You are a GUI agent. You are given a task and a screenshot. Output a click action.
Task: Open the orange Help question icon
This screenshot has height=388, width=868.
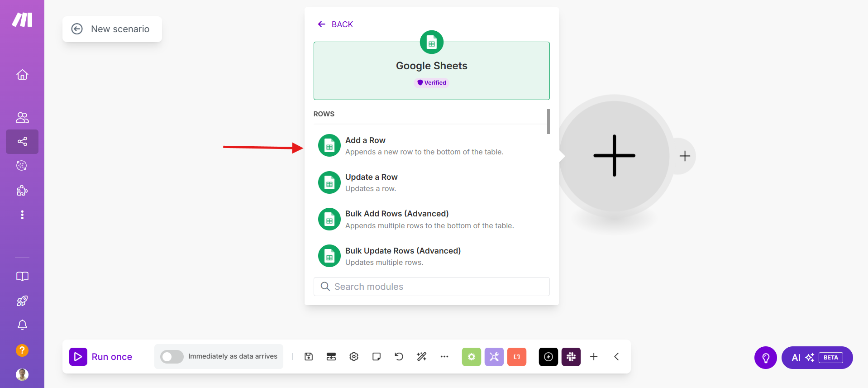coord(22,350)
